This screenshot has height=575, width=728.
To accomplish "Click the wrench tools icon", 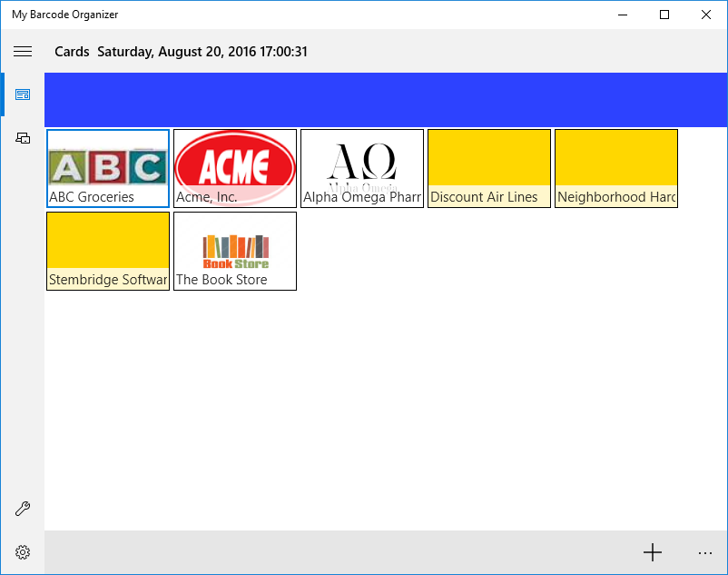I will point(23,510).
